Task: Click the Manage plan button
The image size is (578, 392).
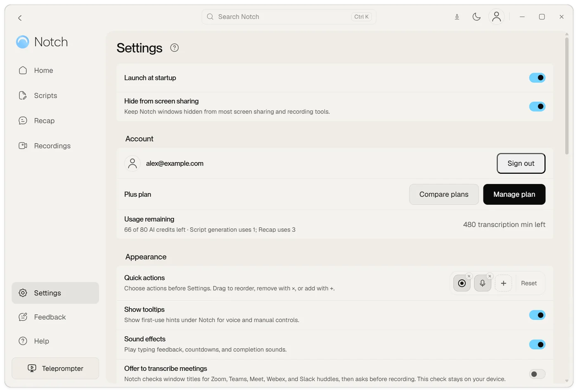Action: (514, 194)
